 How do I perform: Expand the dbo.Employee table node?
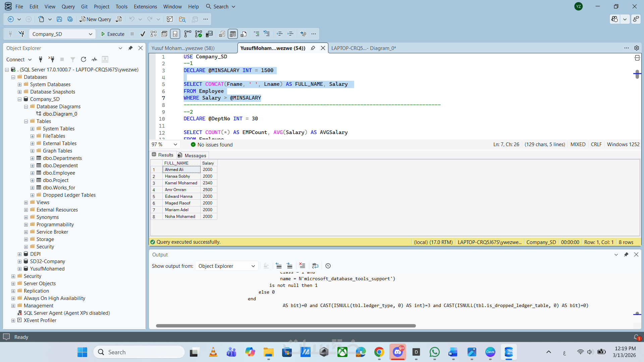tap(33, 173)
